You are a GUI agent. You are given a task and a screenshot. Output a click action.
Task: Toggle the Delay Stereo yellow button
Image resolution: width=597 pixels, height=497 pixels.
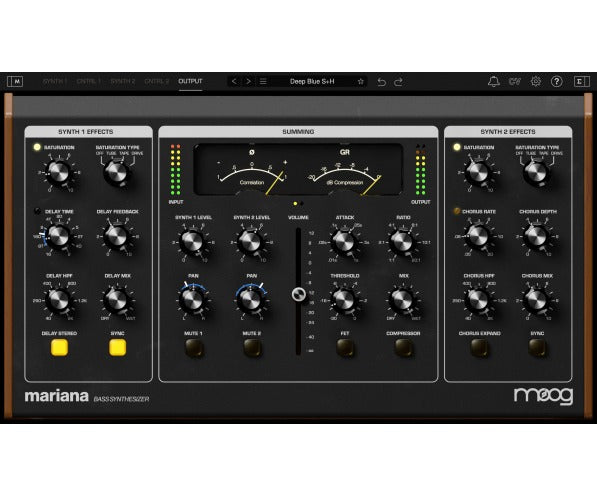59,348
